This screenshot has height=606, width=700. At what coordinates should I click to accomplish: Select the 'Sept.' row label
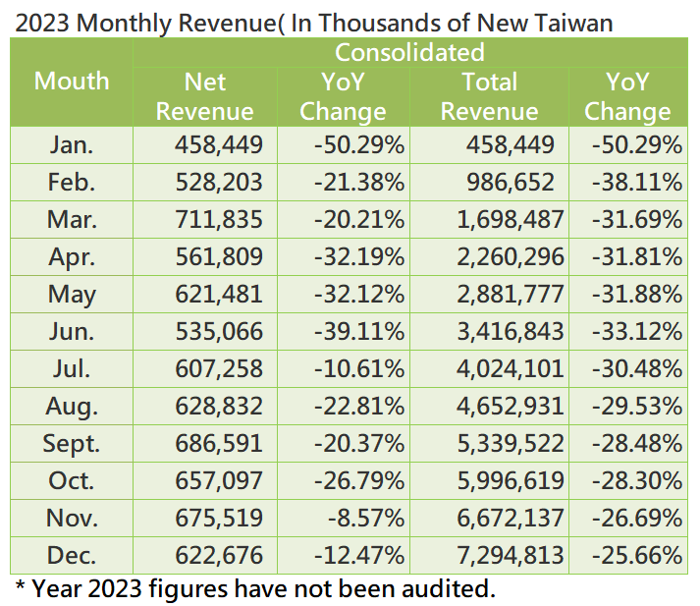click(x=72, y=444)
